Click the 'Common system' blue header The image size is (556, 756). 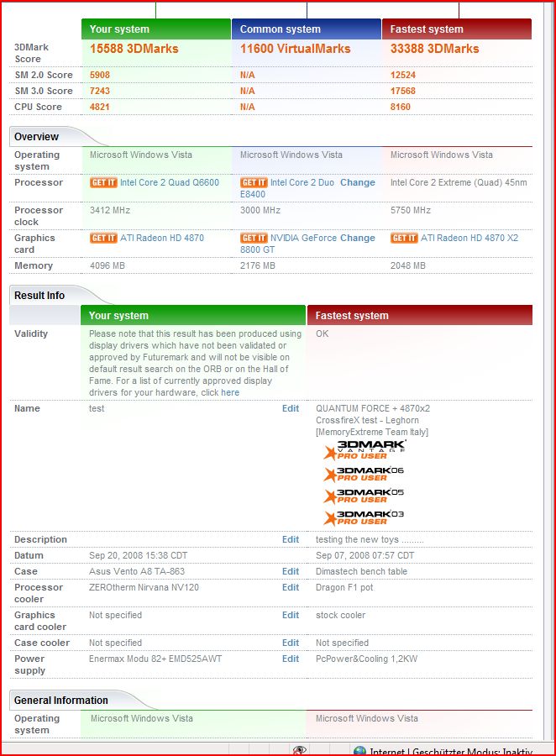tap(307, 29)
